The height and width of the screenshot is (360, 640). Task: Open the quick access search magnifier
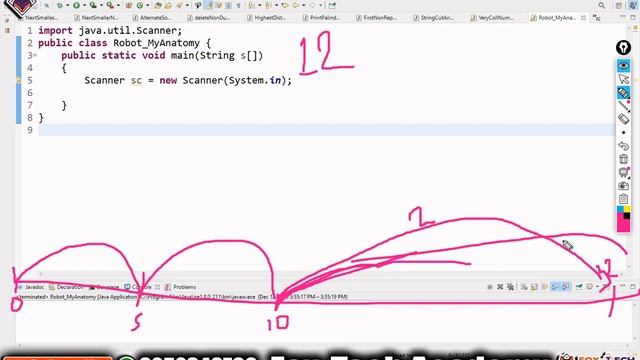[x=602, y=5]
